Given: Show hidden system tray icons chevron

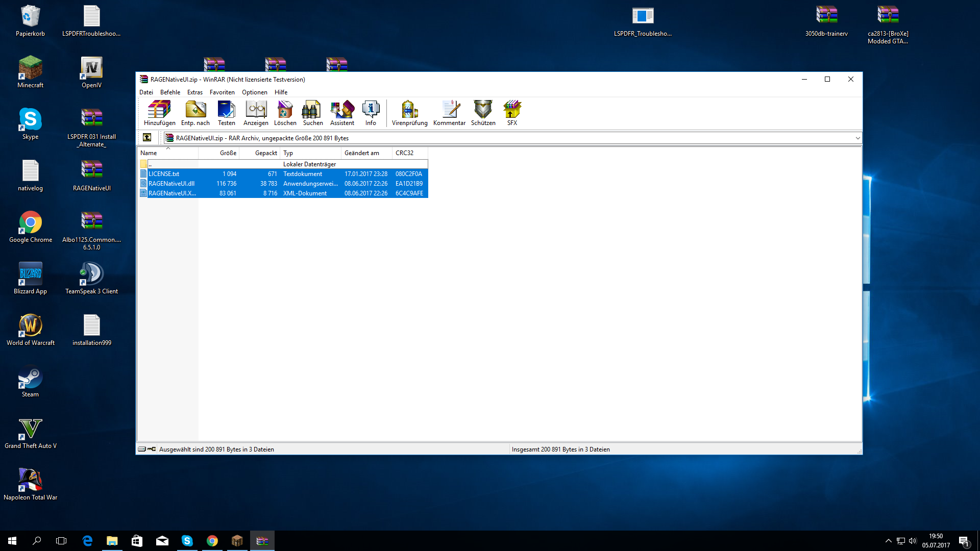Looking at the screenshot, I should [888, 541].
